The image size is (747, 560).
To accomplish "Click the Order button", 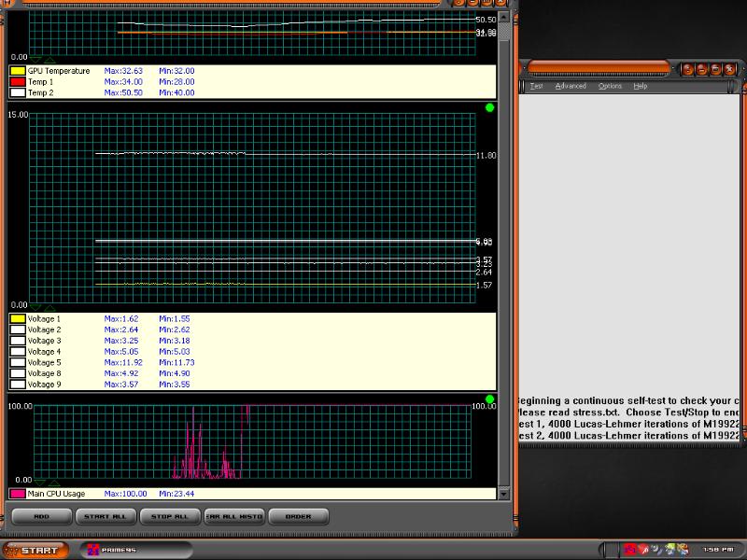I will pos(299,515).
